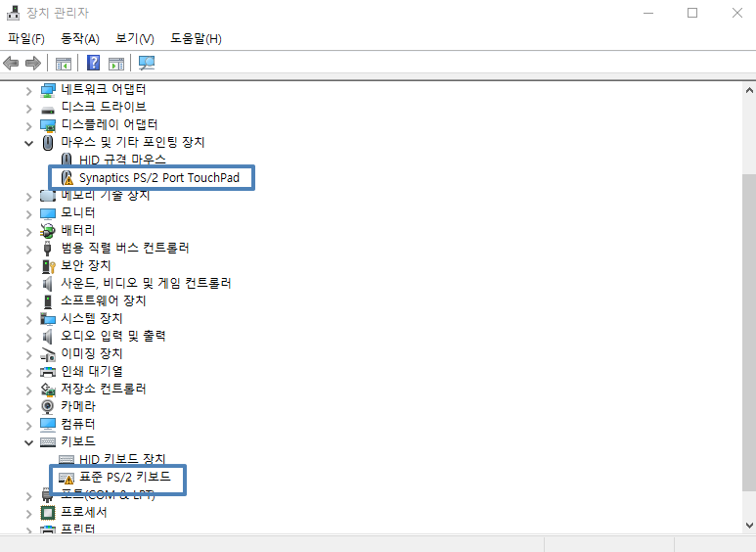Click the monitor icon beside 모니터
This screenshot has height=552, width=756.
(48, 213)
